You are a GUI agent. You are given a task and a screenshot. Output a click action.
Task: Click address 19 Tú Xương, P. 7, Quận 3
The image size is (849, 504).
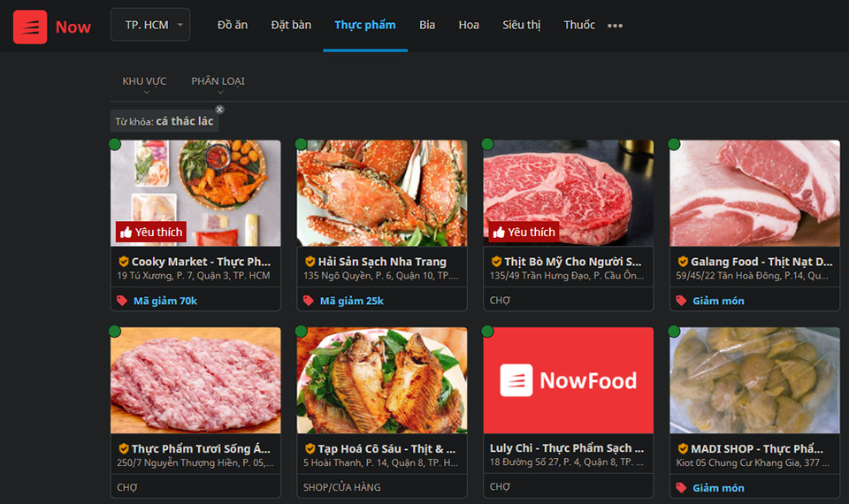[194, 276]
